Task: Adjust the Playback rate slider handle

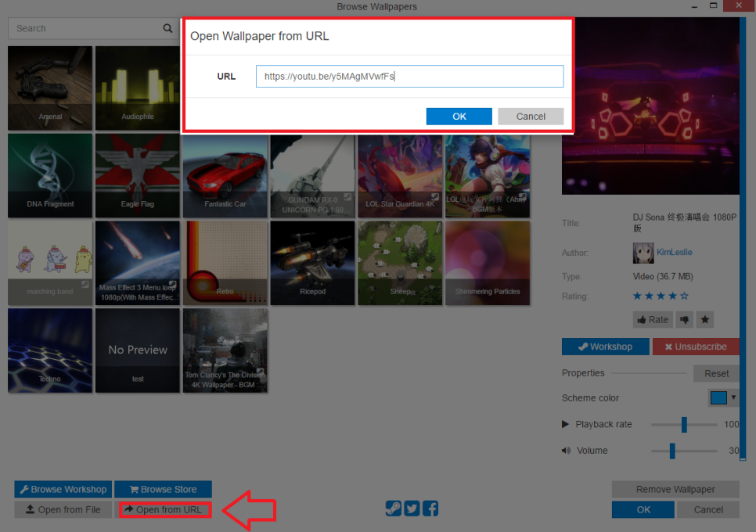Action: (684, 425)
